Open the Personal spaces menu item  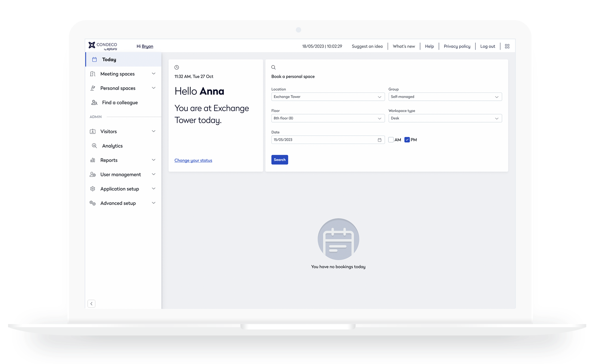pos(124,88)
